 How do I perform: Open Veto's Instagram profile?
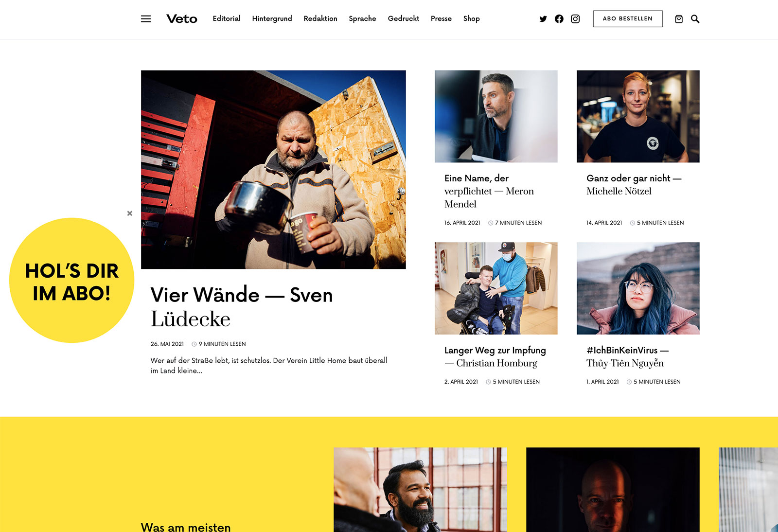click(575, 19)
